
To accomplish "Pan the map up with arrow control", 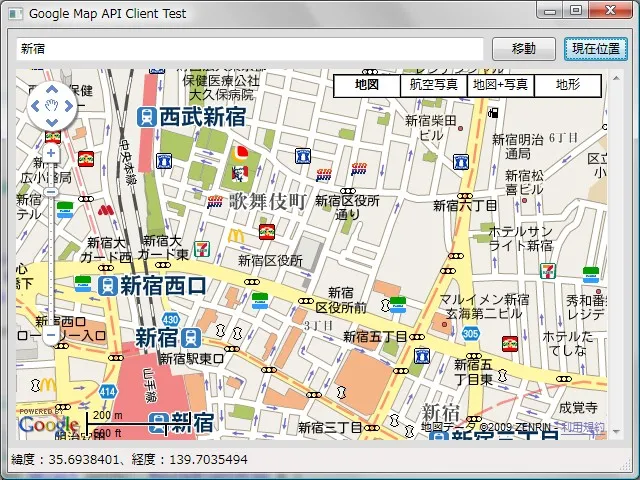I will (x=52, y=89).
